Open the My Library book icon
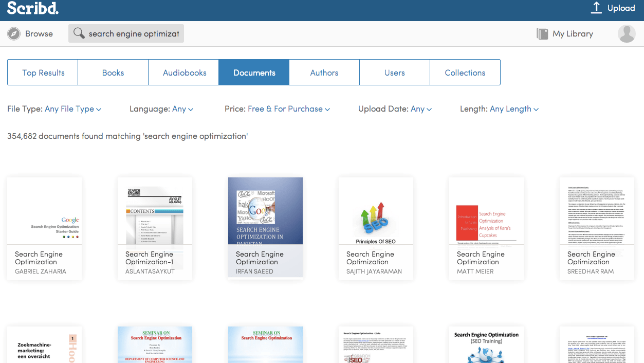 [x=542, y=34]
